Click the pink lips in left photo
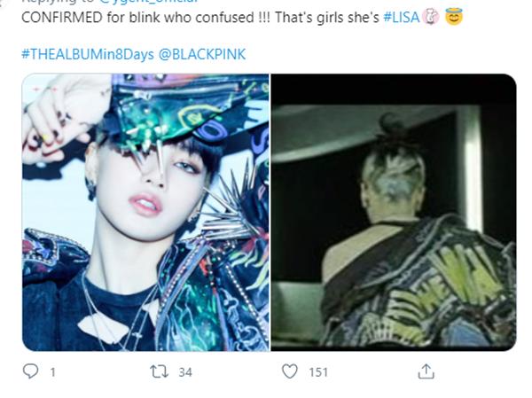The width and height of the screenshot is (532, 398). [x=145, y=204]
